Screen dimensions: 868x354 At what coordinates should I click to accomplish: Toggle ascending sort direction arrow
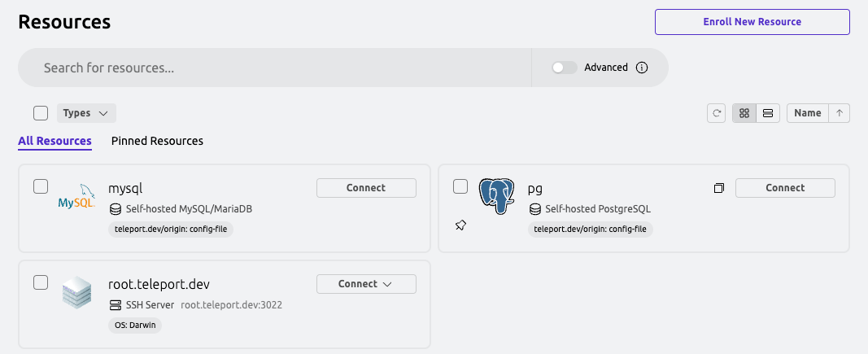point(839,113)
